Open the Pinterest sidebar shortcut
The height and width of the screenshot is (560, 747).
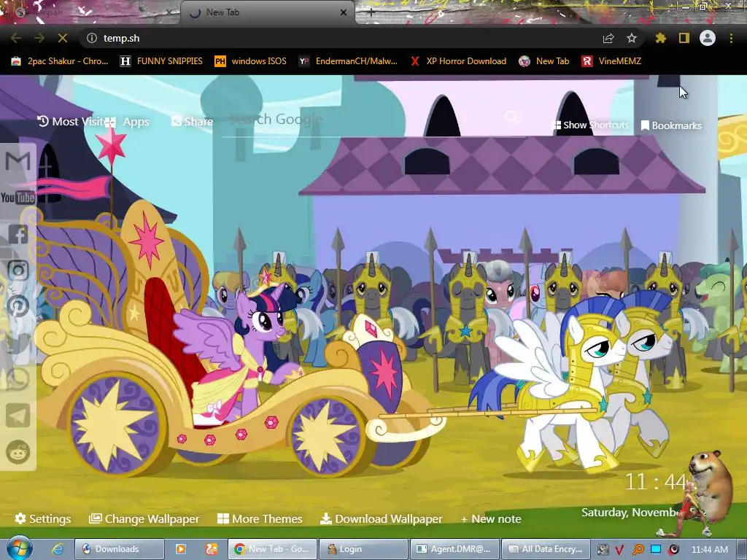coord(18,306)
